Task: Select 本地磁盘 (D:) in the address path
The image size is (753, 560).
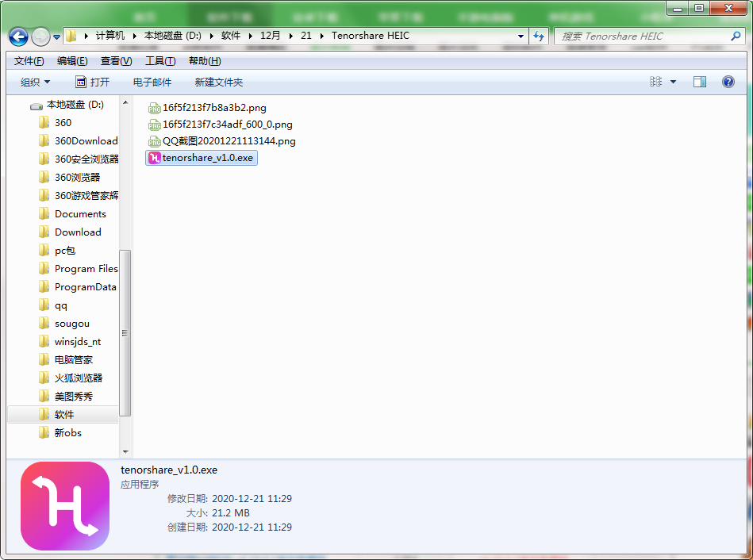Action: (173, 36)
